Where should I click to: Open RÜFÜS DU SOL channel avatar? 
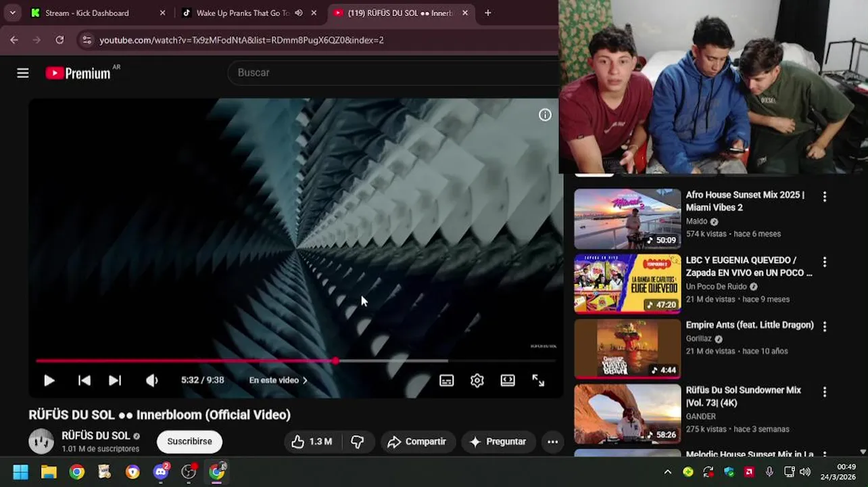coord(41,442)
